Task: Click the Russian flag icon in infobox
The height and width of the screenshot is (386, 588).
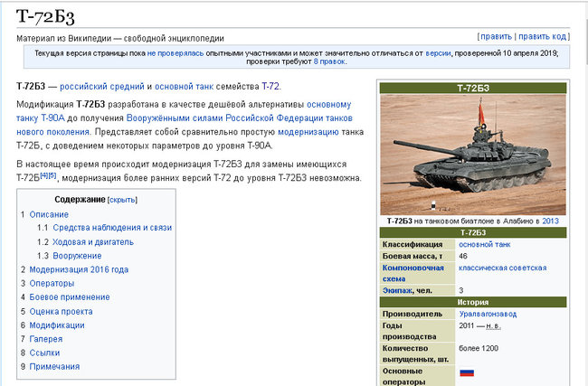Action: tap(467, 372)
